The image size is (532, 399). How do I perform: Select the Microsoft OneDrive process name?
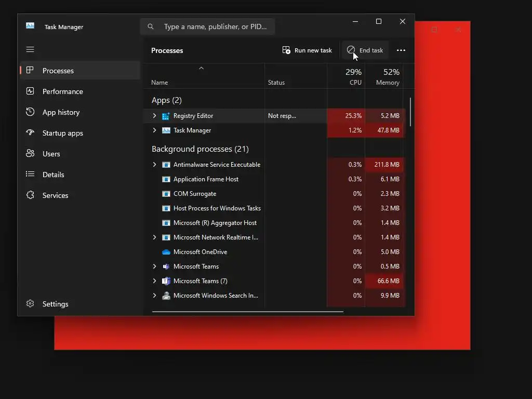pos(200,252)
